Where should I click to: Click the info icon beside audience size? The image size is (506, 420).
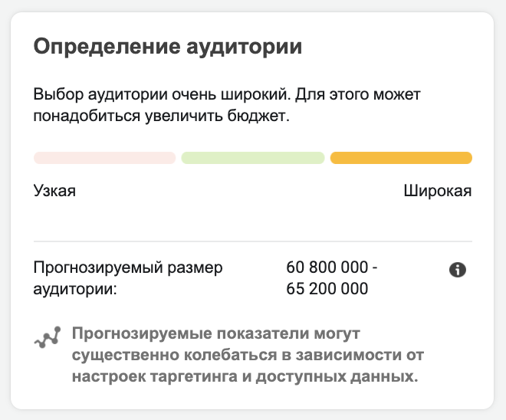click(458, 270)
